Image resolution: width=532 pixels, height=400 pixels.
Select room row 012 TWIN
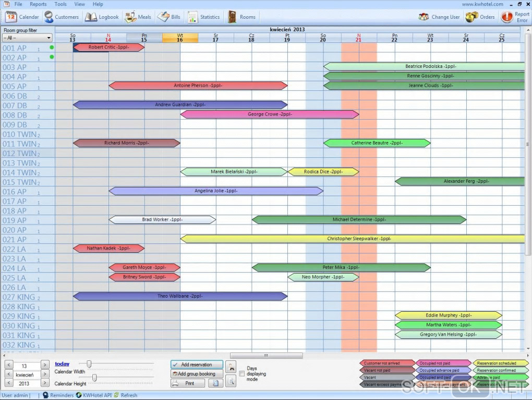(x=28, y=154)
